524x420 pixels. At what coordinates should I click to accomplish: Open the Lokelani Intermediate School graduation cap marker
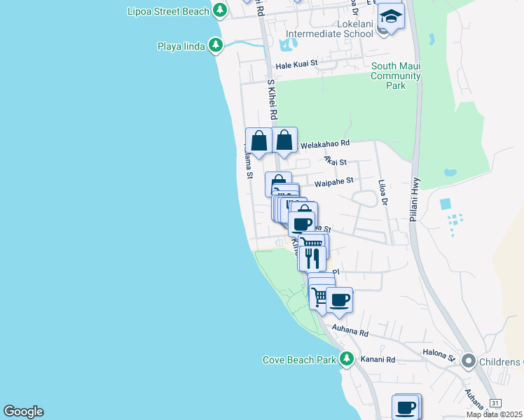coord(391,17)
